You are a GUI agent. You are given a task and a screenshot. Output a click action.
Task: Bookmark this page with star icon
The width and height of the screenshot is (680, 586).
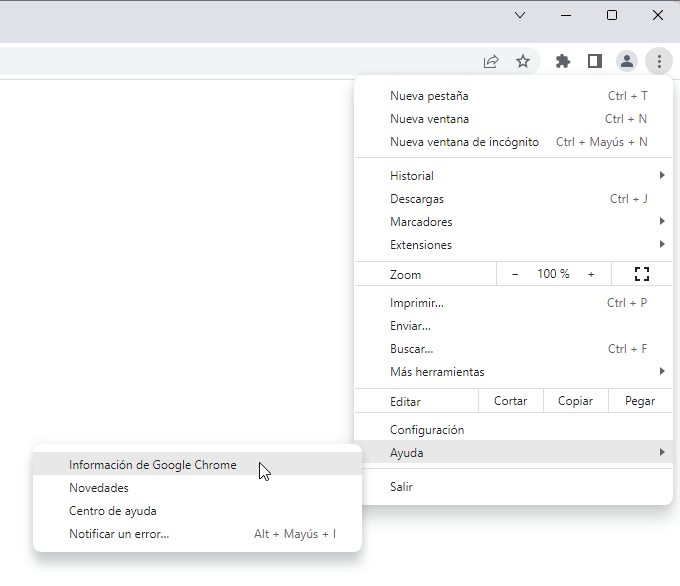point(523,61)
